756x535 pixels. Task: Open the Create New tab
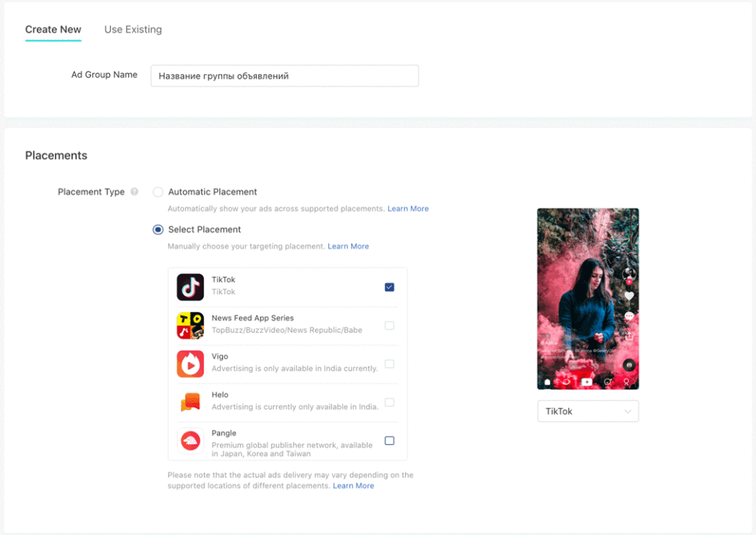[53, 30]
